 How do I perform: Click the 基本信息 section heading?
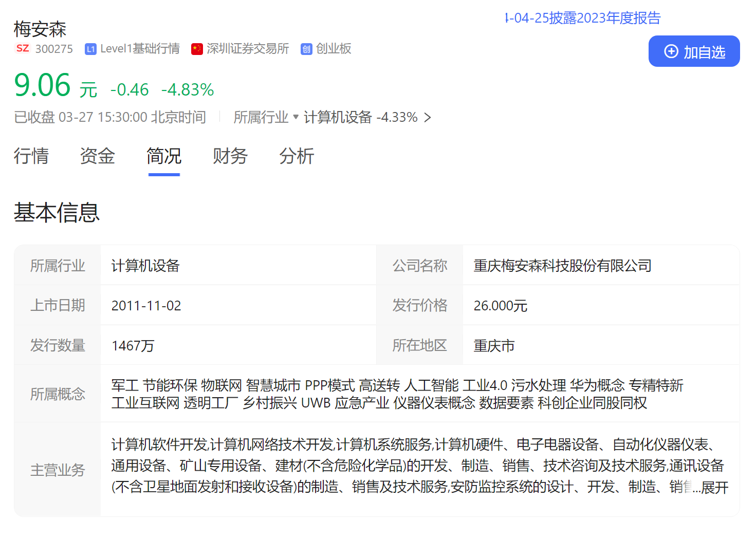pos(57,212)
